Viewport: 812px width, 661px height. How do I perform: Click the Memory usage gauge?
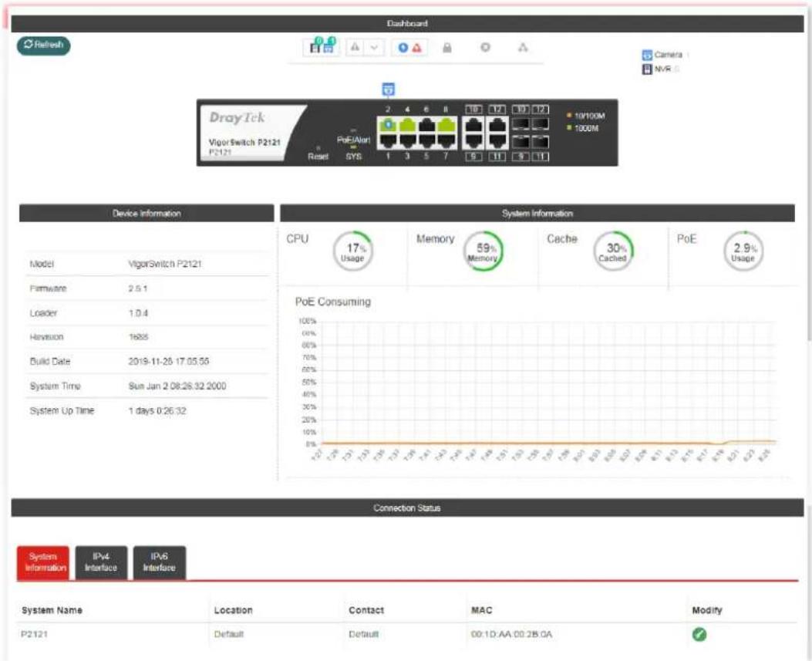pos(483,251)
